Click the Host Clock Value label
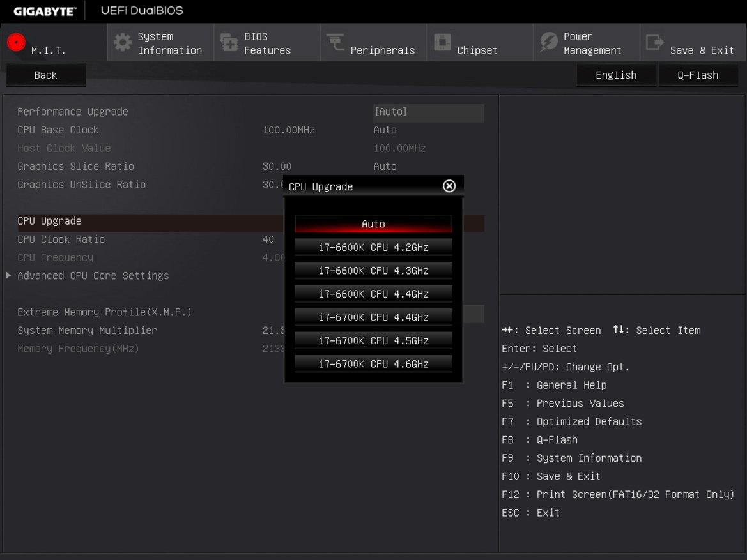 (x=64, y=148)
